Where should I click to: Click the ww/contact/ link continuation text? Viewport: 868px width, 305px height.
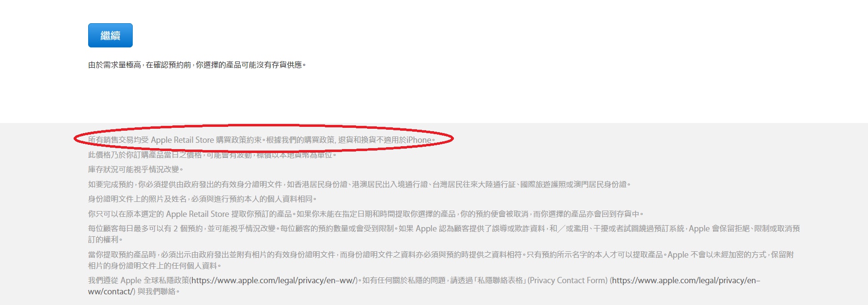(x=112, y=291)
